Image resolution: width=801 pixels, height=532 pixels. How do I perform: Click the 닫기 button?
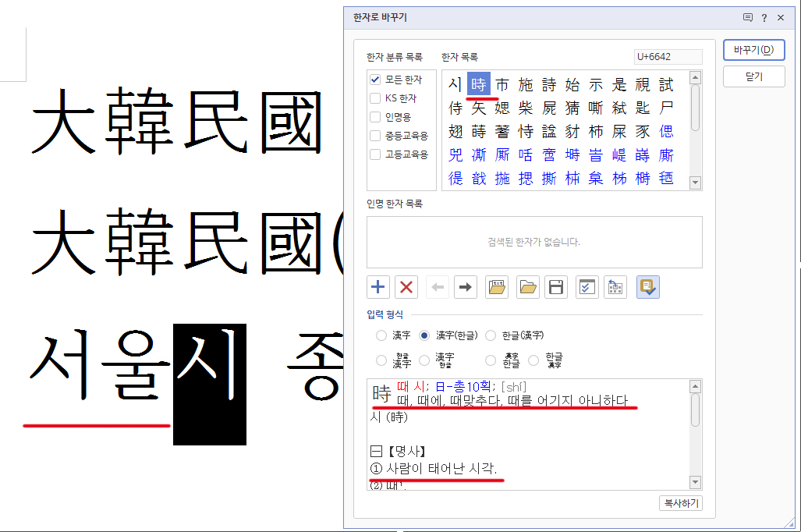point(753,76)
